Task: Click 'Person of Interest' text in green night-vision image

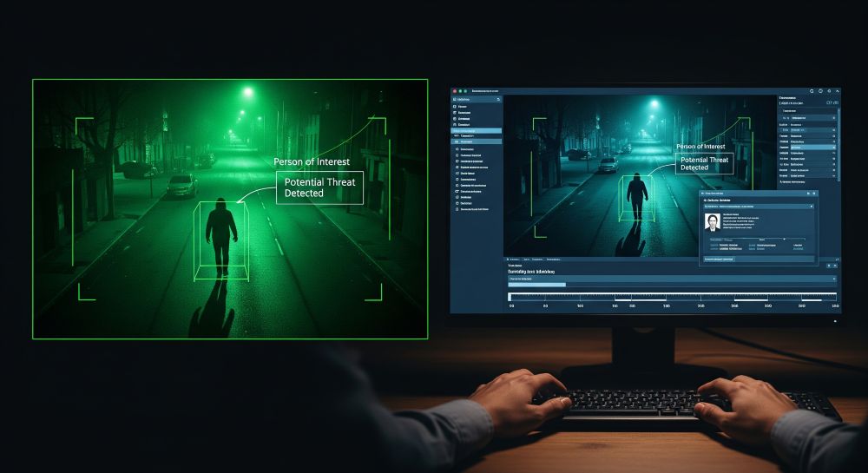Action: click(312, 161)
